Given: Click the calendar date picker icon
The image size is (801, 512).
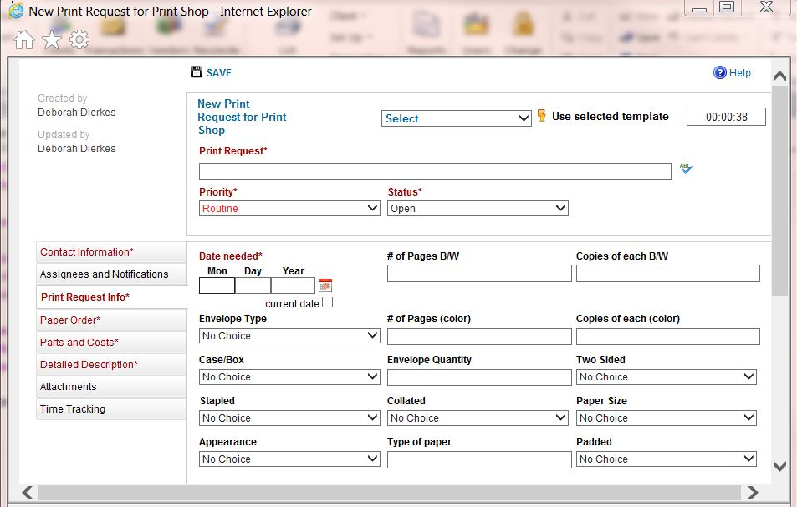Looking at the screenshot, I should click(x=325, y=286).
